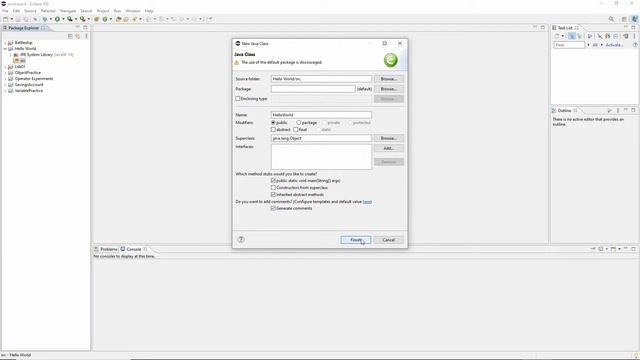
Task: Select the Package Explorer tab
Action: click(23, 28)
